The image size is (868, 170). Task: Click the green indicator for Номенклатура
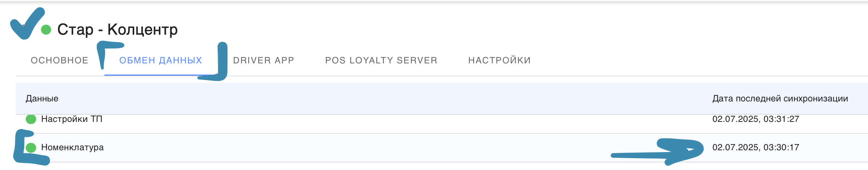(x=31, y=148)
